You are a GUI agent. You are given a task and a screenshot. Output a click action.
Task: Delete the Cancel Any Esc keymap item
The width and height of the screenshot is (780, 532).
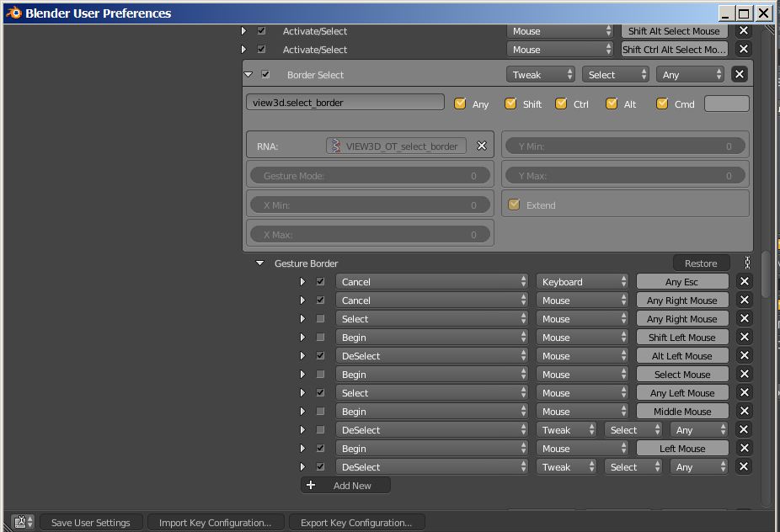coord(744,282)
